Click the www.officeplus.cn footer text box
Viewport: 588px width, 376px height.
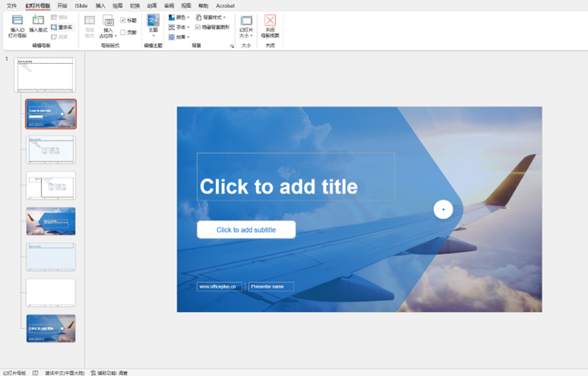(x=220, y=287)
